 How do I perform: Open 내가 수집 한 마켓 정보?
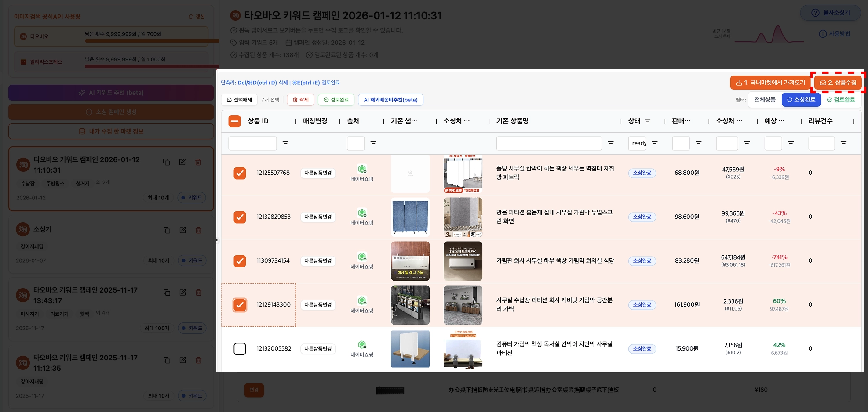pyautogui.click(x=111, y=131)
